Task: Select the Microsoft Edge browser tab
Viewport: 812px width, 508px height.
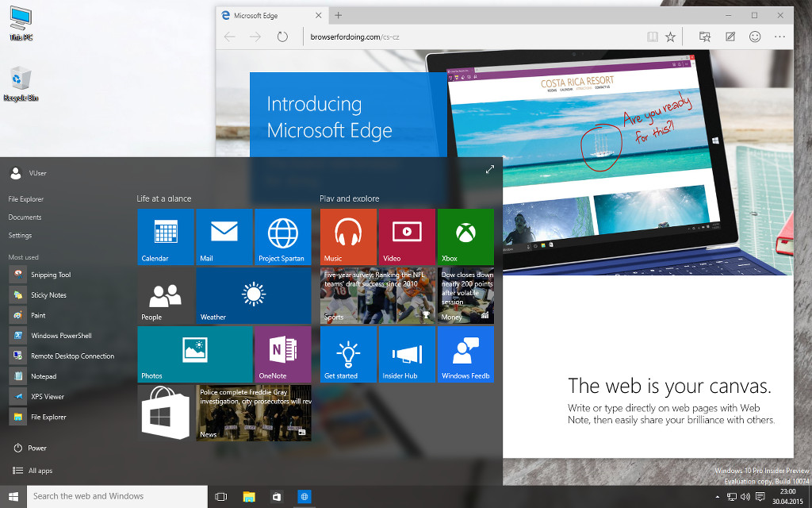Action: click(x=272, y=16)
